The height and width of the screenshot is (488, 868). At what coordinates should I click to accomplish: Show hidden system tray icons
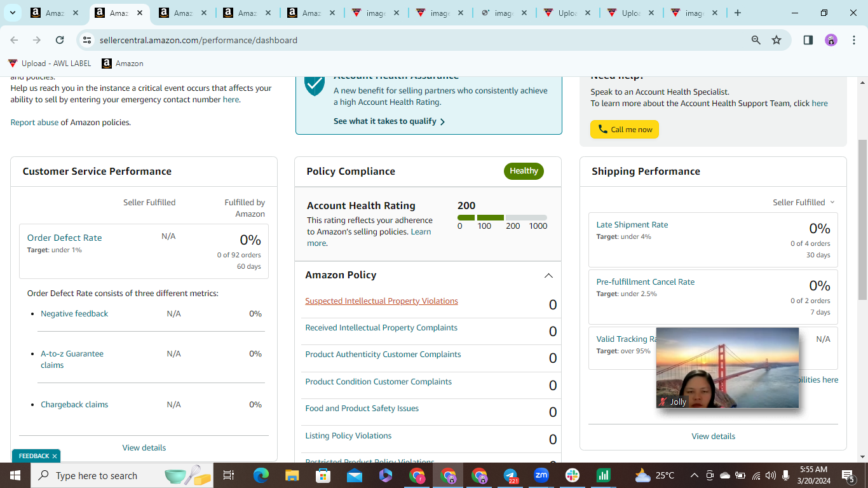(695, 475)
